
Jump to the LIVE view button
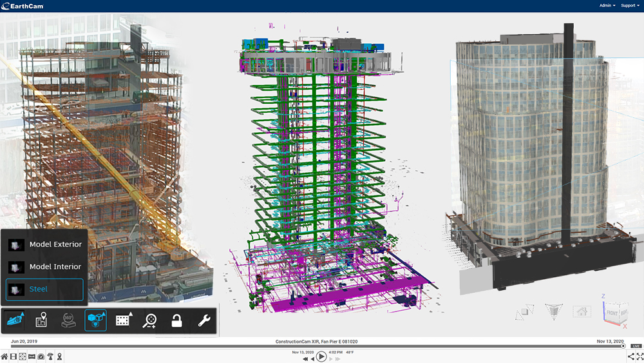coord(636,346)
